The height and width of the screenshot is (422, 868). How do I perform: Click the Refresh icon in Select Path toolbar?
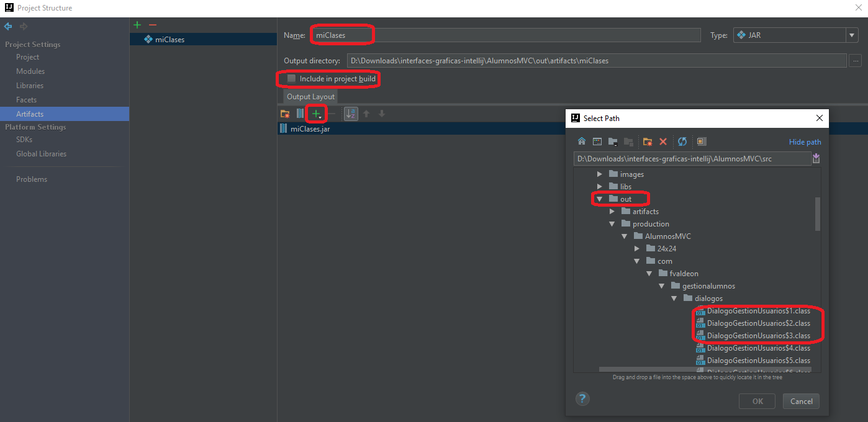682,141
